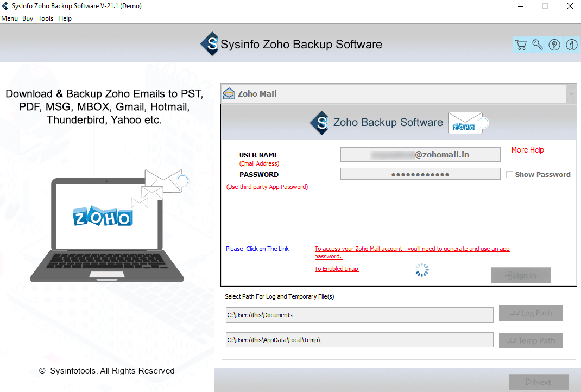The width and height of the screenshot is (581, 392).
Task: Close the application window
Action: [570, 6]
